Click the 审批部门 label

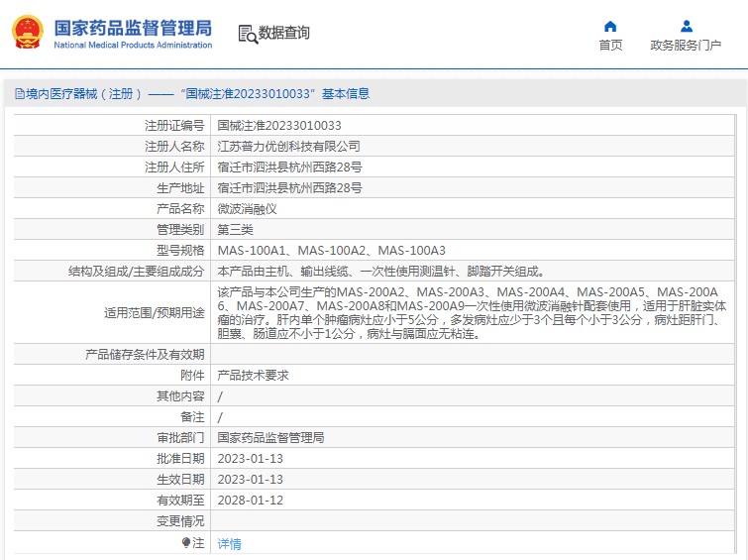point(180,437)
